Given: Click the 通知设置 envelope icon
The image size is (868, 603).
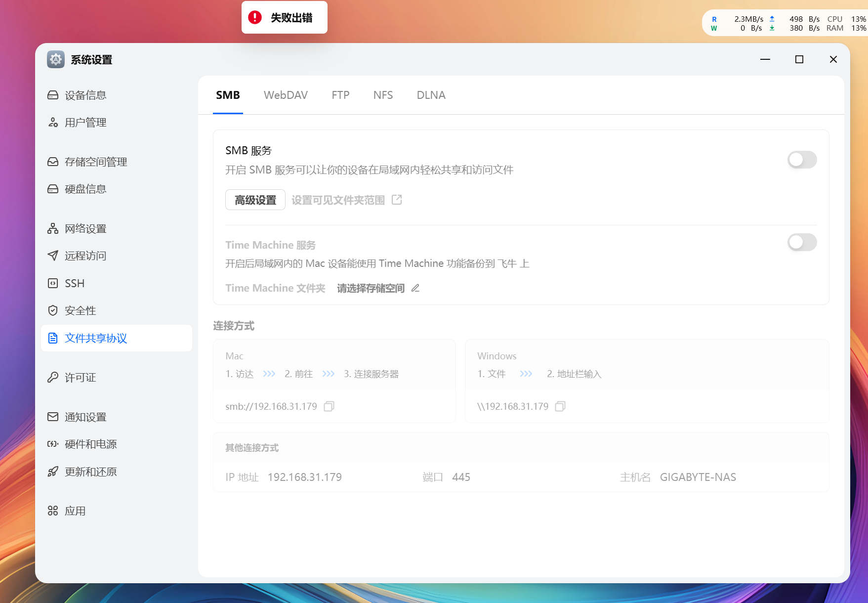Looking at the screenshot, I should (53, 417).
